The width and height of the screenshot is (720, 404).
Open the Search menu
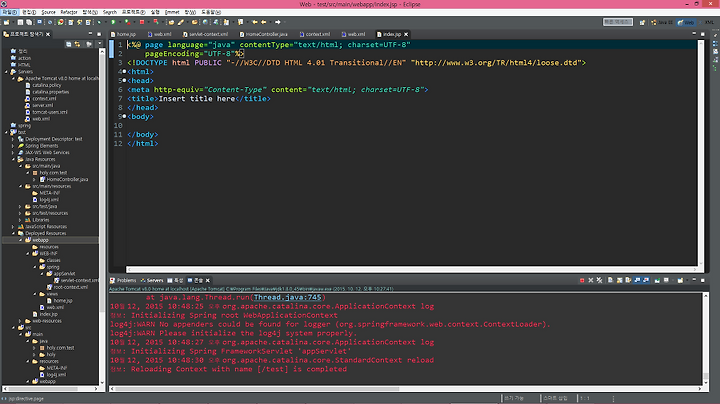click(x=110, y=12)
